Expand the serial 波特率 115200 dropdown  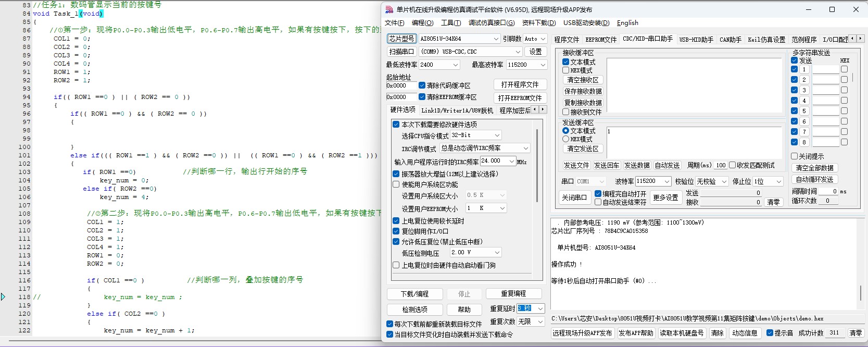pos(666,181)
